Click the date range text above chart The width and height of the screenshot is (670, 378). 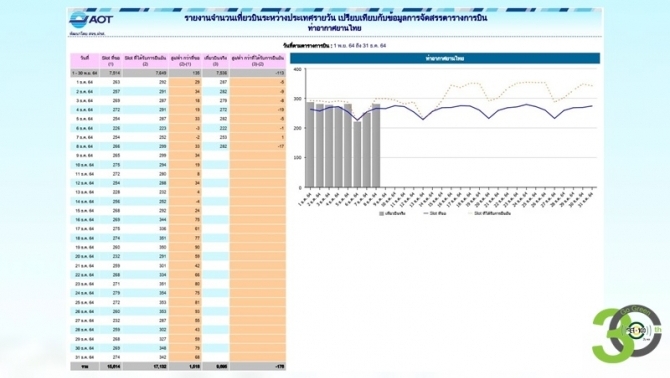[x=334, y=45]
